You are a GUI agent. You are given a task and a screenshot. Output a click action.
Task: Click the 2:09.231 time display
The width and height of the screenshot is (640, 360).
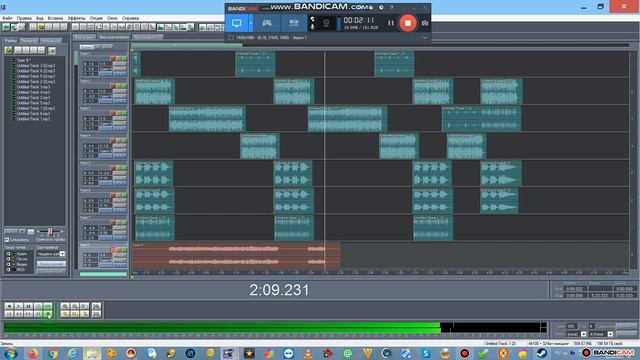pyautogui.click(x=279, y=290)
